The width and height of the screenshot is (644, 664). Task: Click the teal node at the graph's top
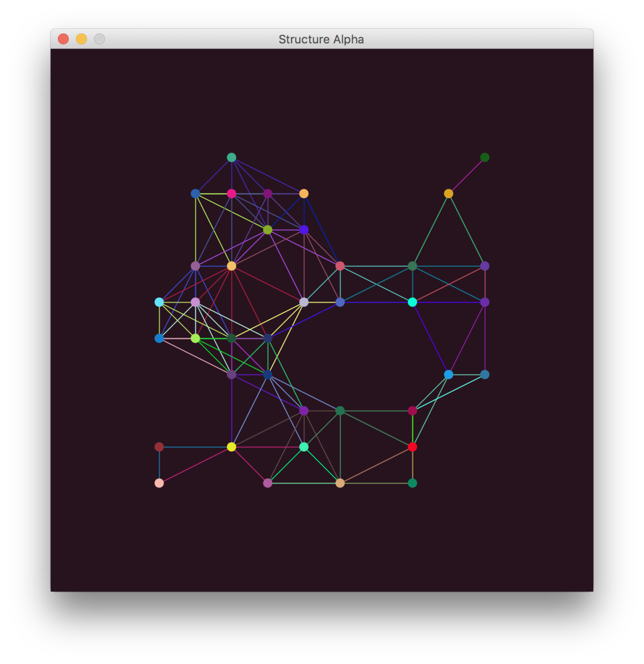(231, 157)
